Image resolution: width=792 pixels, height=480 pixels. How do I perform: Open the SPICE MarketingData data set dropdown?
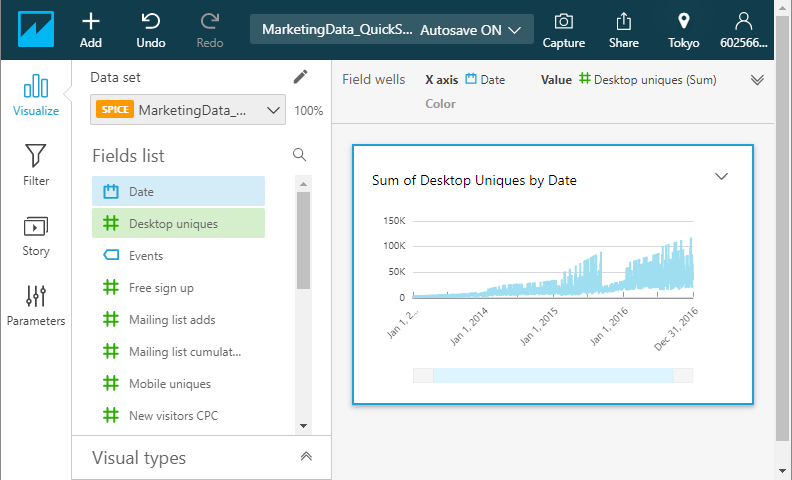(x=188, y=110)
